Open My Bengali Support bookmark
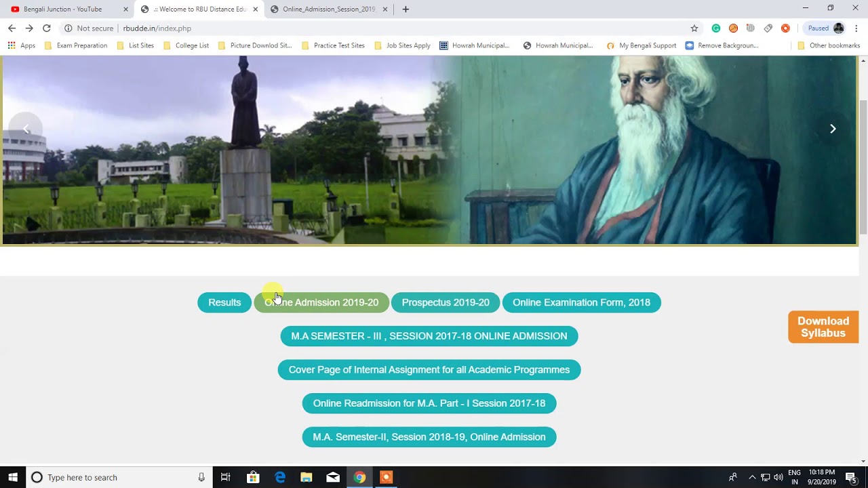 pyautogui.click(x=641, y=45)
